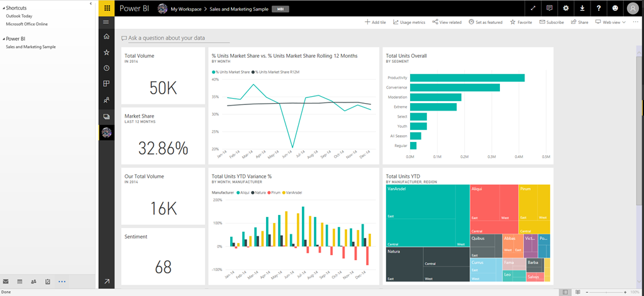
Task: Collapse the Shortcuts folder group
Action: coord(3,8)
